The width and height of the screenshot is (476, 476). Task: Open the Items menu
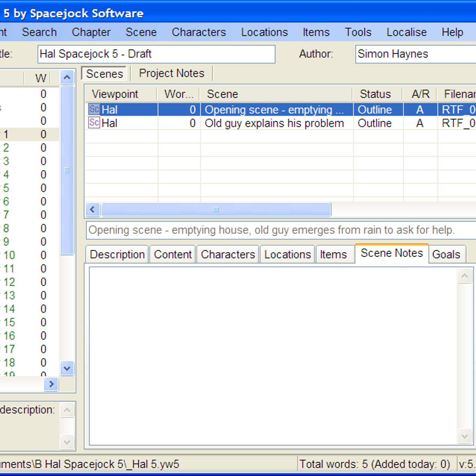(x=316, y=32)
